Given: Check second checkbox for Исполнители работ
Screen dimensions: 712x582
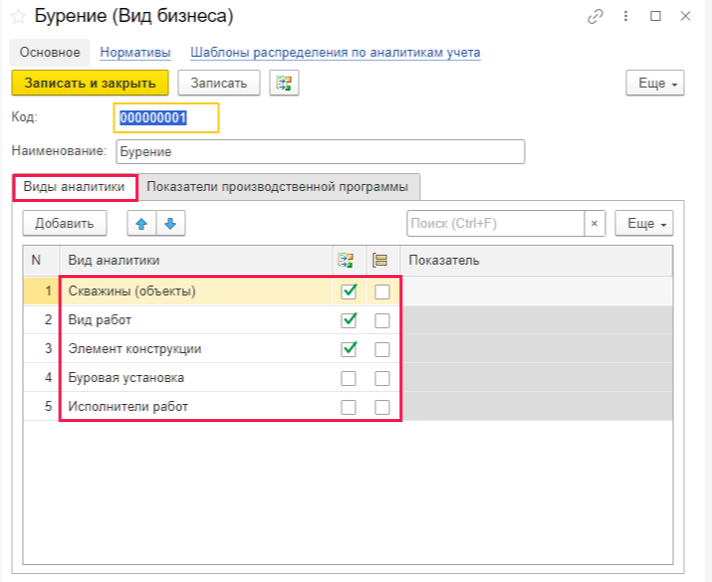Looking at the screenshot, I should pyautogui.click(x=382, y=407).
